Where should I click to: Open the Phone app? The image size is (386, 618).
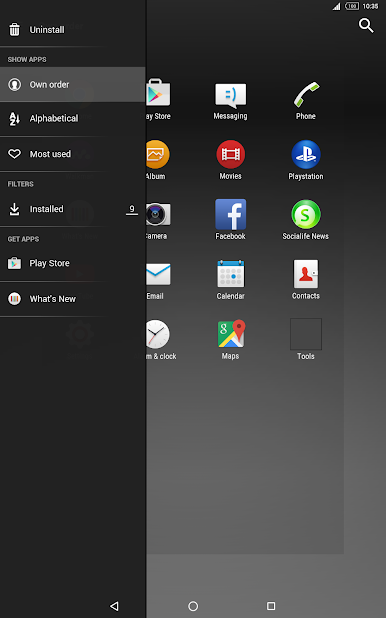(x=306, y=100)
